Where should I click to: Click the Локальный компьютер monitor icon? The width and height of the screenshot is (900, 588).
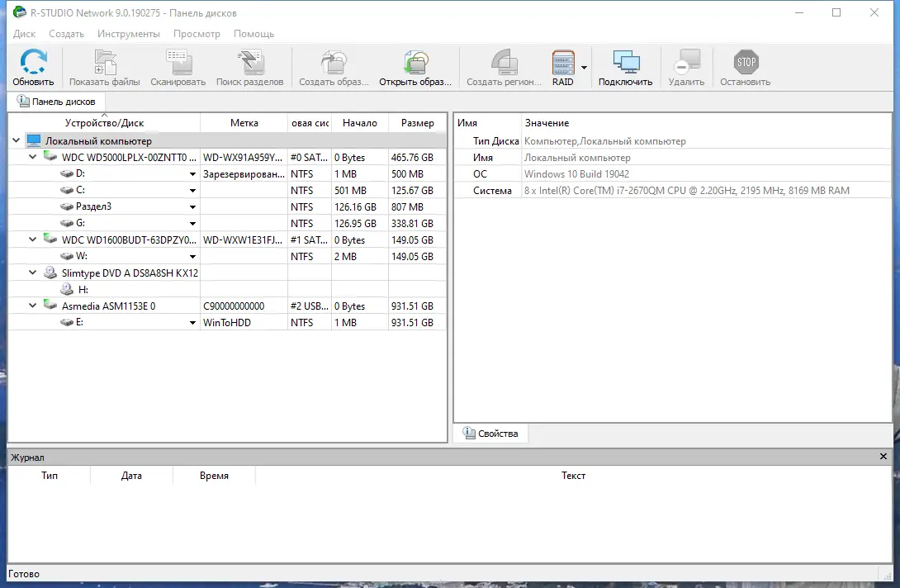34,140
